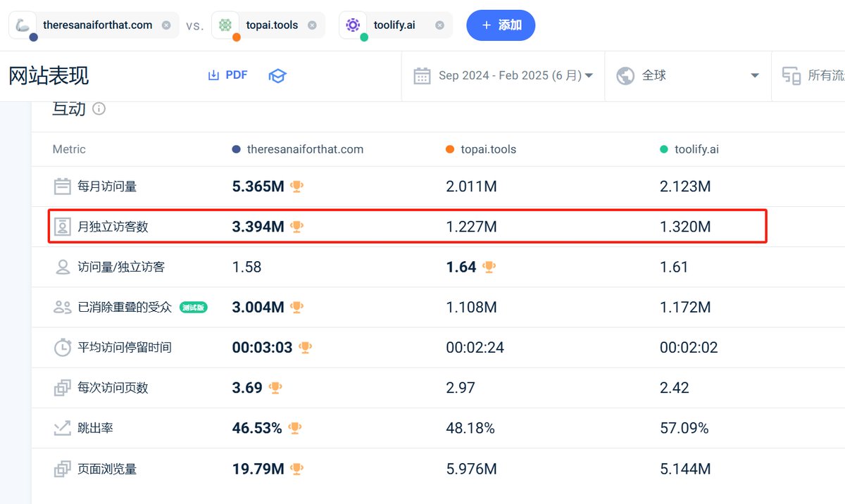Click the Metric column header
Viewport: 845px width, 504px height.
(69, 149)
